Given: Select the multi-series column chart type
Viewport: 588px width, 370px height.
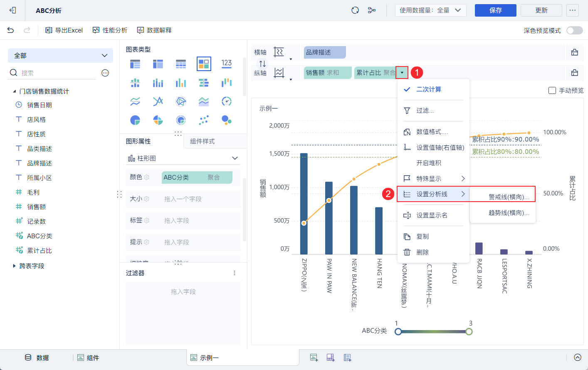Looking at the screenshot, I should (181, 83).
